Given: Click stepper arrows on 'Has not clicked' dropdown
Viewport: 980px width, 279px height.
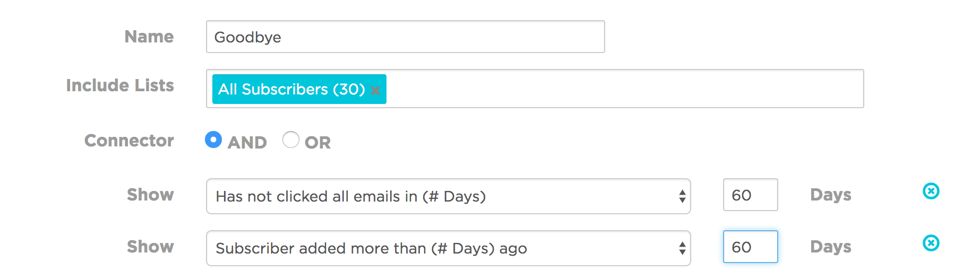Looking at the screenshot, I should pos(682,196).
